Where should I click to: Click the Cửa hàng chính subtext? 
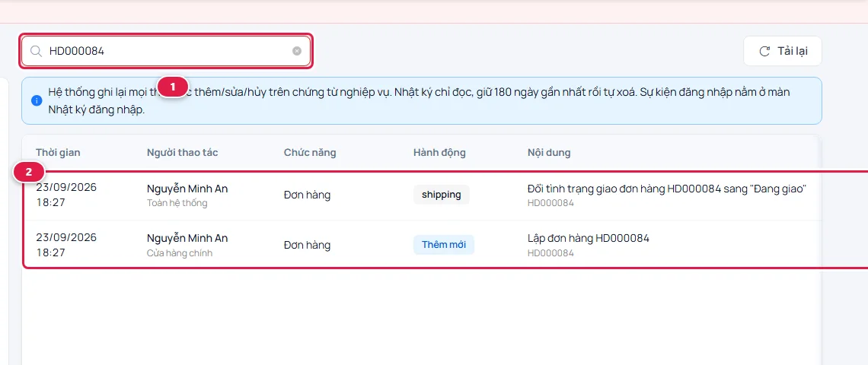(x=180, y=253)
